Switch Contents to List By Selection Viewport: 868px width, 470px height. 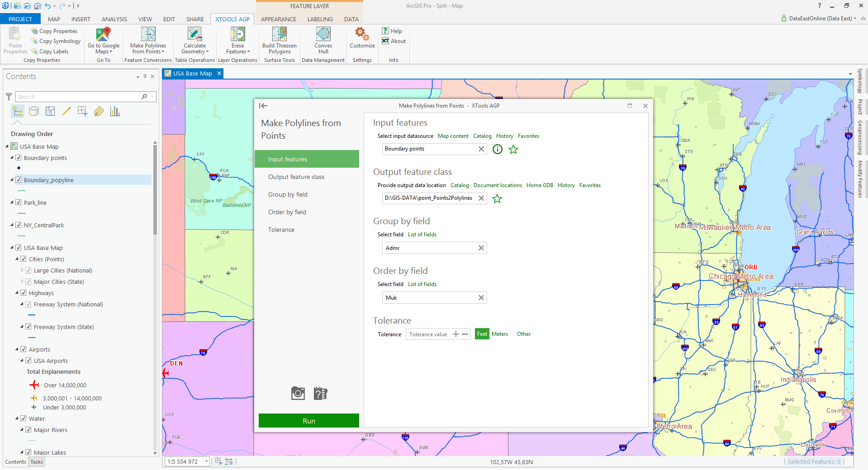pyautogui.click(x=50, y=111)
